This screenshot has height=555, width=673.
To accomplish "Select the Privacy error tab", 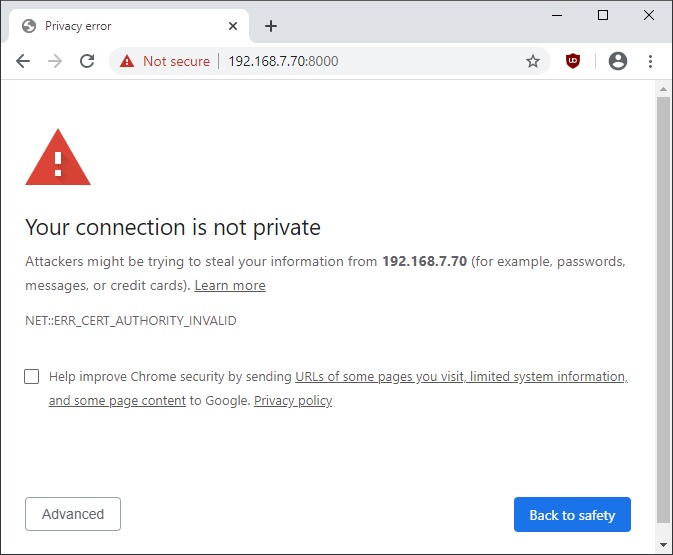I will tap(120, 26).
